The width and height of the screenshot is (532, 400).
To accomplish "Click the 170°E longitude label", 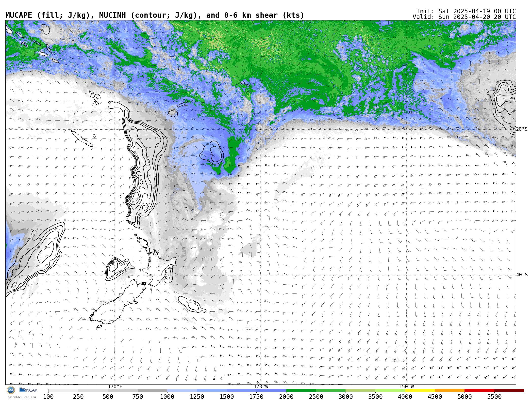I will [x=115, y=387].
